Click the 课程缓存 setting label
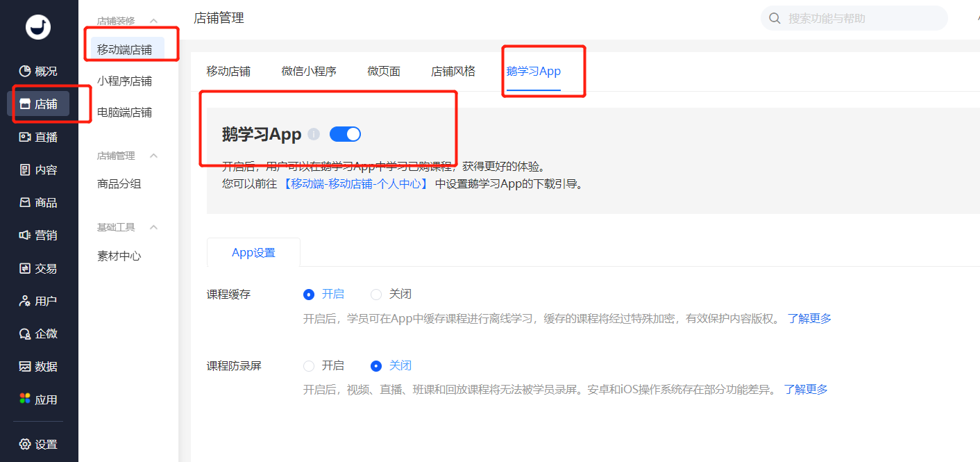 click(228, 294)
